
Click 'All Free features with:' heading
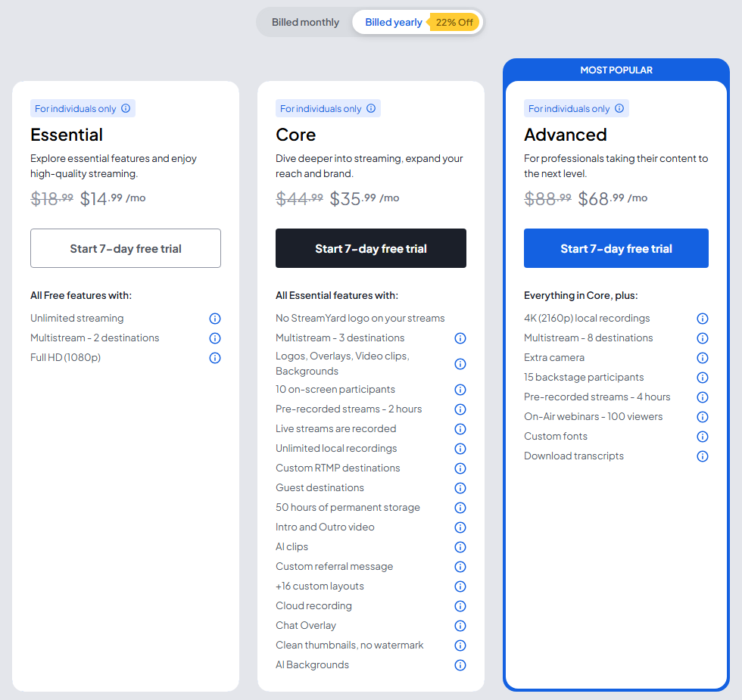coord(81,296)
